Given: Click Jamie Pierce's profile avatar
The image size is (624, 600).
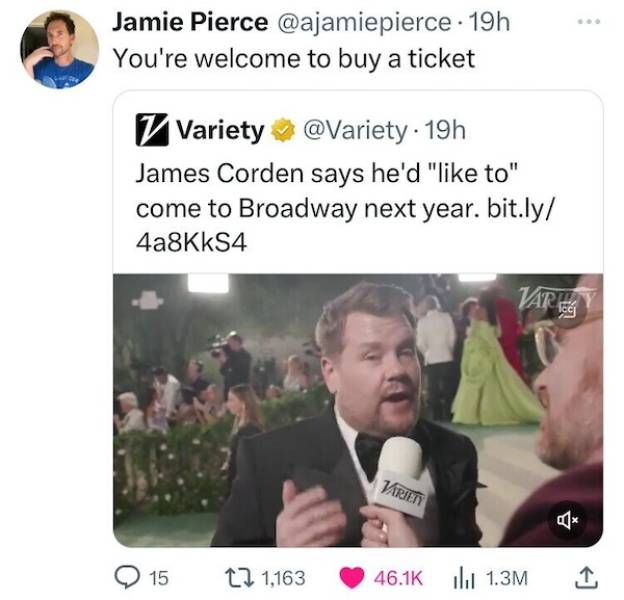Looking at the screenshot, I should 59,50.
